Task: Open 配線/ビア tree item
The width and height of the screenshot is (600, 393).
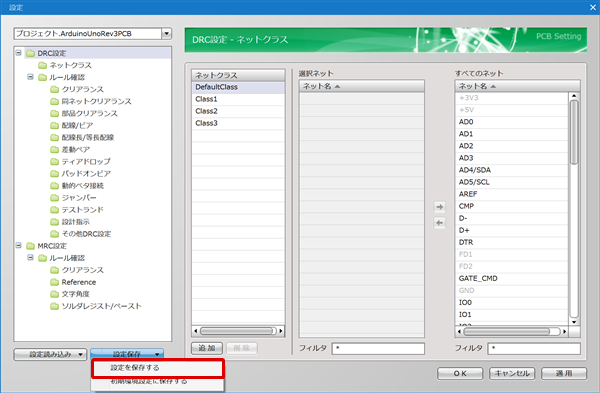Action: click(77, 126)
